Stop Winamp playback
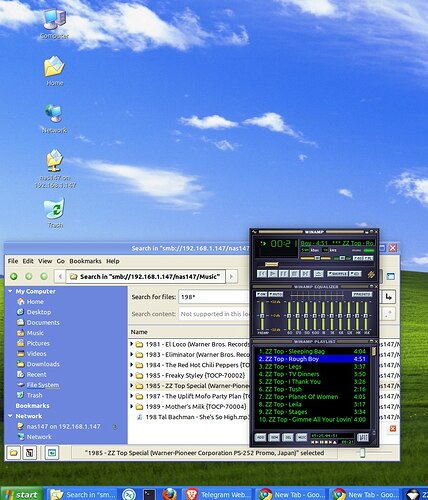428x500 pixels. 294,274
